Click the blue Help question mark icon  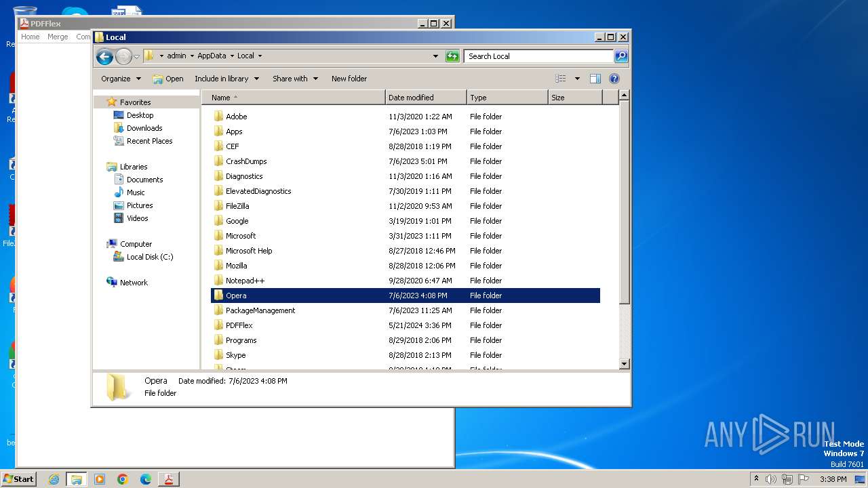click(x=614, y=79)
